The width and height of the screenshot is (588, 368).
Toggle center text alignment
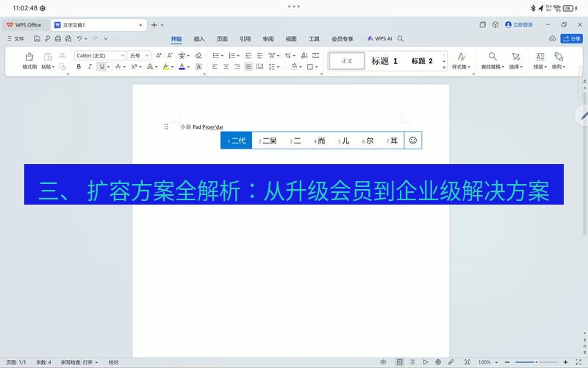pyautogui.click(x=226, y=67)
